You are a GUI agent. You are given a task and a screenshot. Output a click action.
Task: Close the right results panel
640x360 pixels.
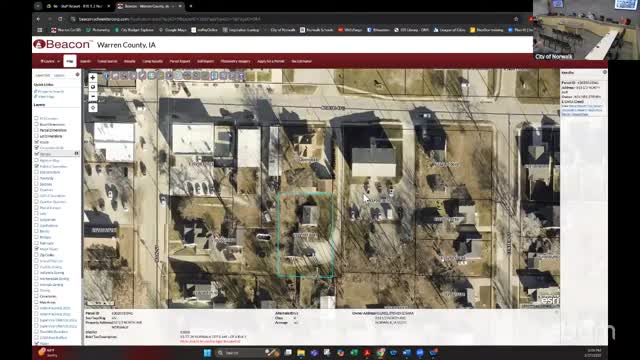[604, 72]
